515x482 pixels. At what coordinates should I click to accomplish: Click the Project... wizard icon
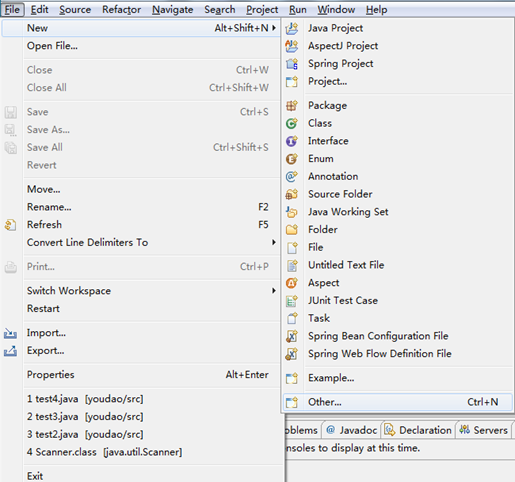[x=292, y=81]
